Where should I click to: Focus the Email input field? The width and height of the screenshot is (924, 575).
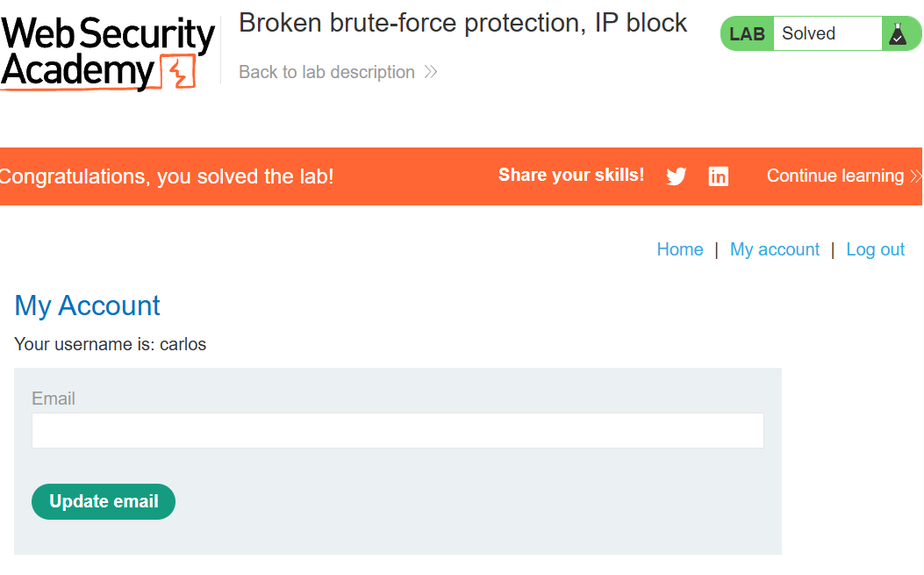(398, 430)
